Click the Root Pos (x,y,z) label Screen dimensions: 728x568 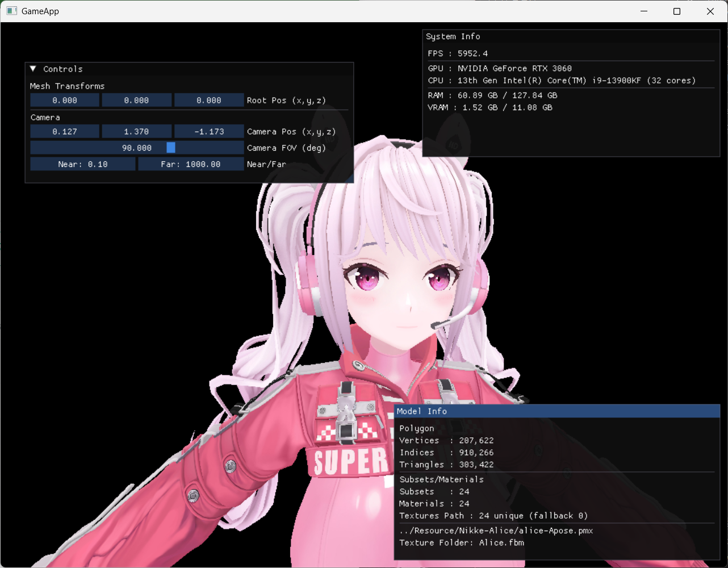click(286, 101)
